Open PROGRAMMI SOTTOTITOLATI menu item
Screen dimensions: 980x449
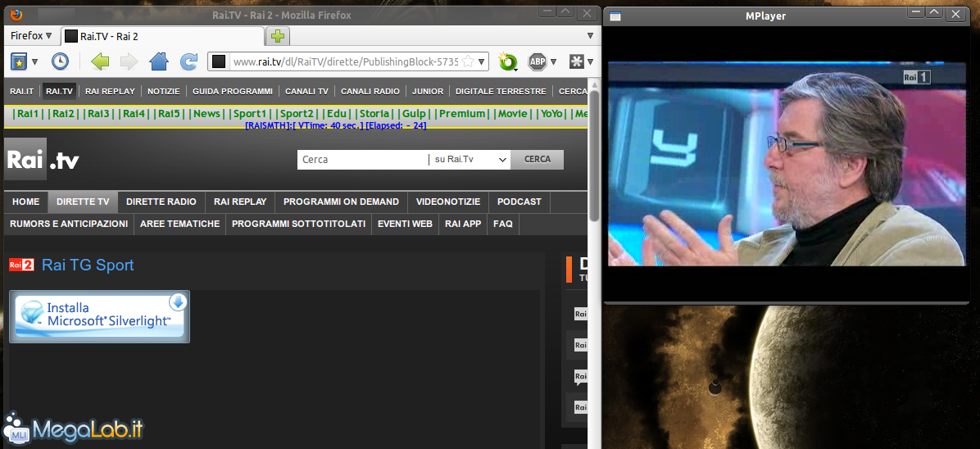(299, 224)
